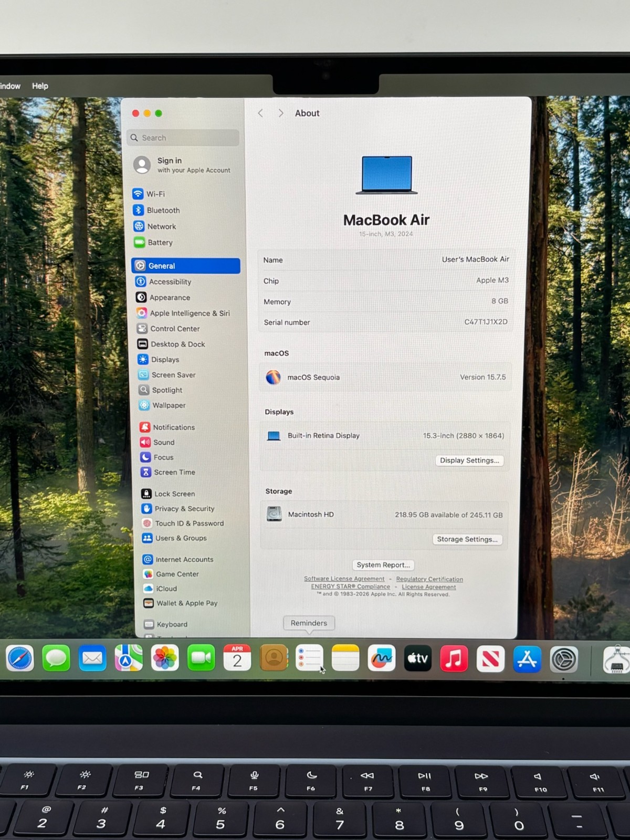The height and width of the screenshot is (840, 630).
Task: Open Wallpaper settings
Action: click(162, 405)
